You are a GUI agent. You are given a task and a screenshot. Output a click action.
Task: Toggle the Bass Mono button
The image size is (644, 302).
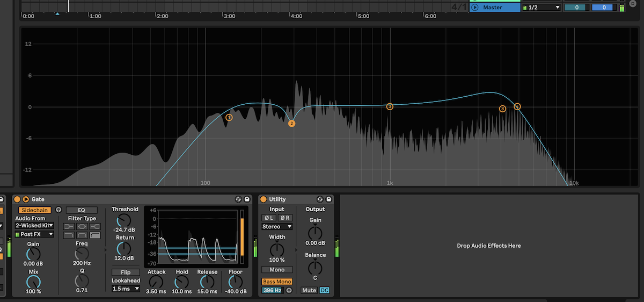[x=277, y=282]
